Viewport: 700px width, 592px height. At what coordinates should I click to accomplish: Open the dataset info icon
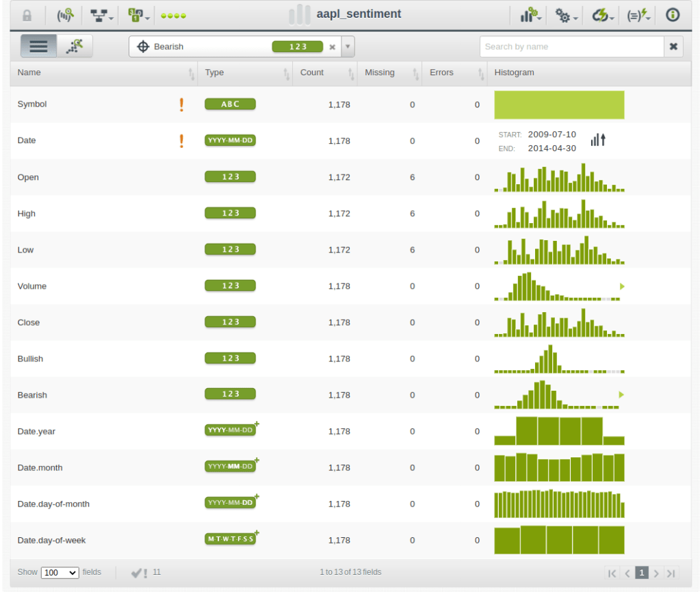tap(672, 15)
